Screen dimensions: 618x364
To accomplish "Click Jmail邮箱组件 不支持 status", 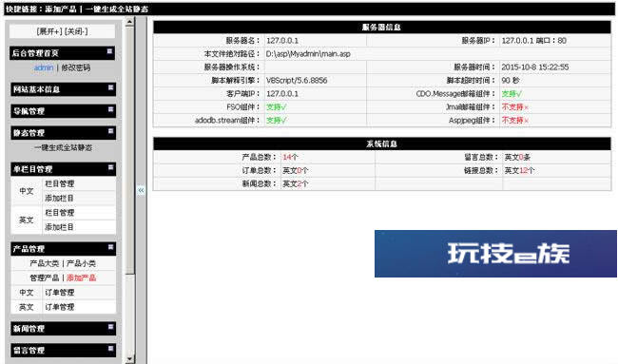I will [514, 107].
